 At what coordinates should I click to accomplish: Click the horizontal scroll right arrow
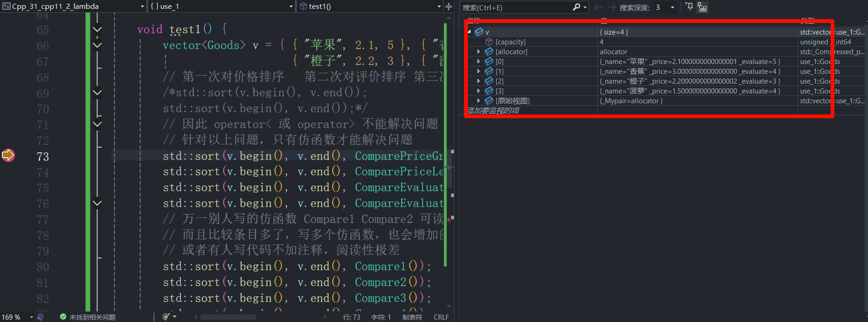tap(325, 317)
